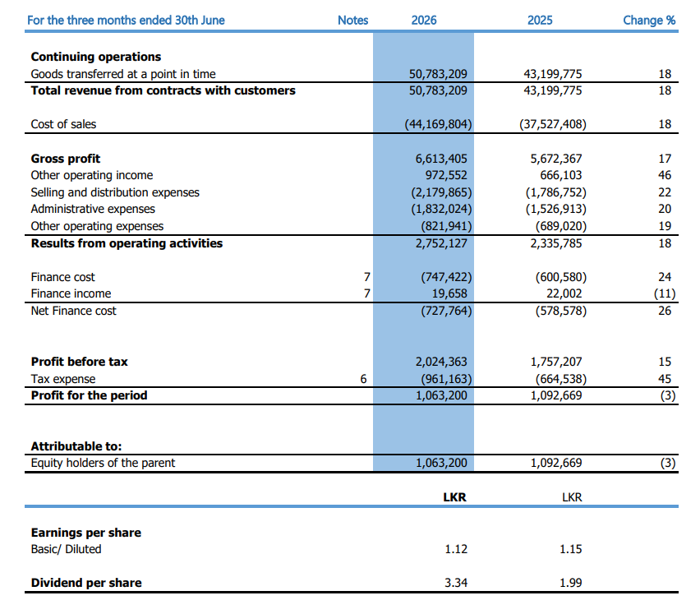Screen dimensions: 700x614
Task: Click Gross profit 2026 value 6,613,405
Action: [441, 159]
